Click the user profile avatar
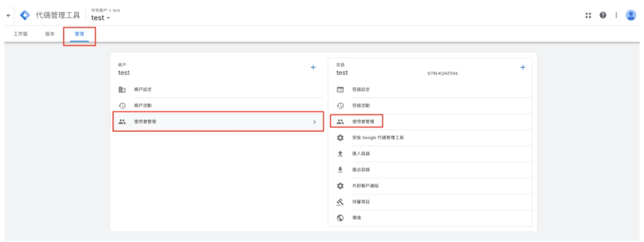The image size is (644, 242). 631,15
